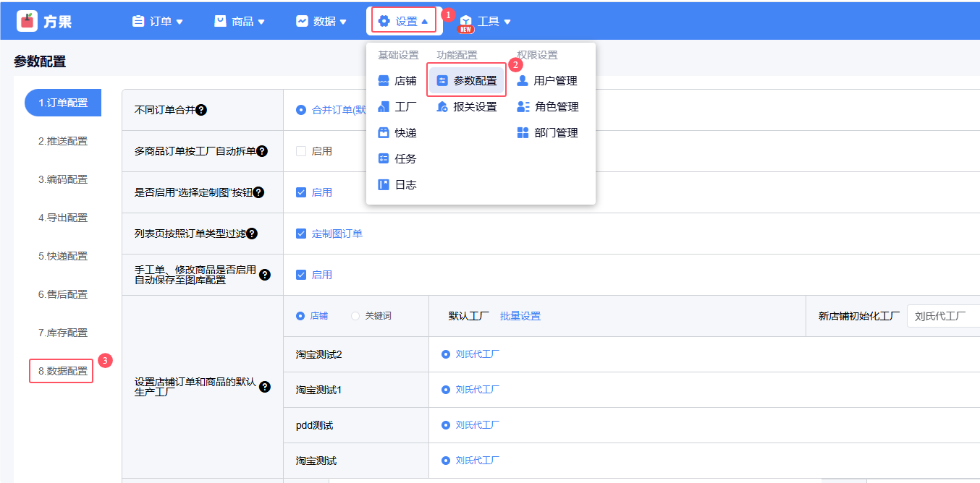Screen dimensions: 980x483
Task: Open 日志 from the settings menu
Action: [397, 185]
